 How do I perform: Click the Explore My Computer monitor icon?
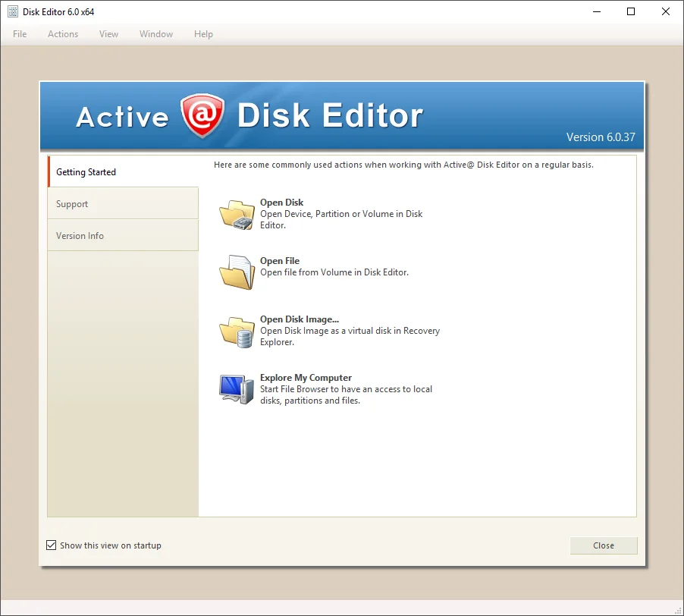(x=237, y=389)
